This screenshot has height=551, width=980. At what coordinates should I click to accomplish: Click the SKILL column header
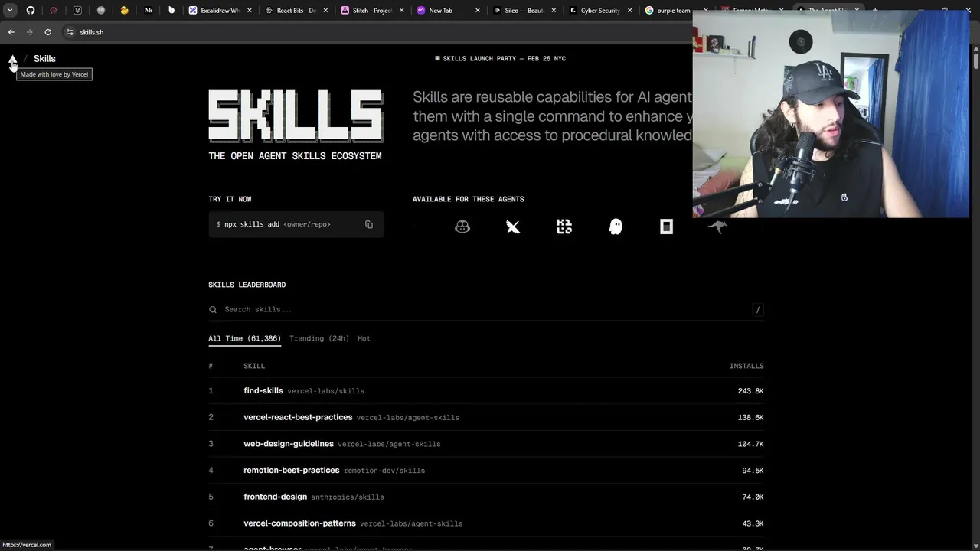[254, 366]
